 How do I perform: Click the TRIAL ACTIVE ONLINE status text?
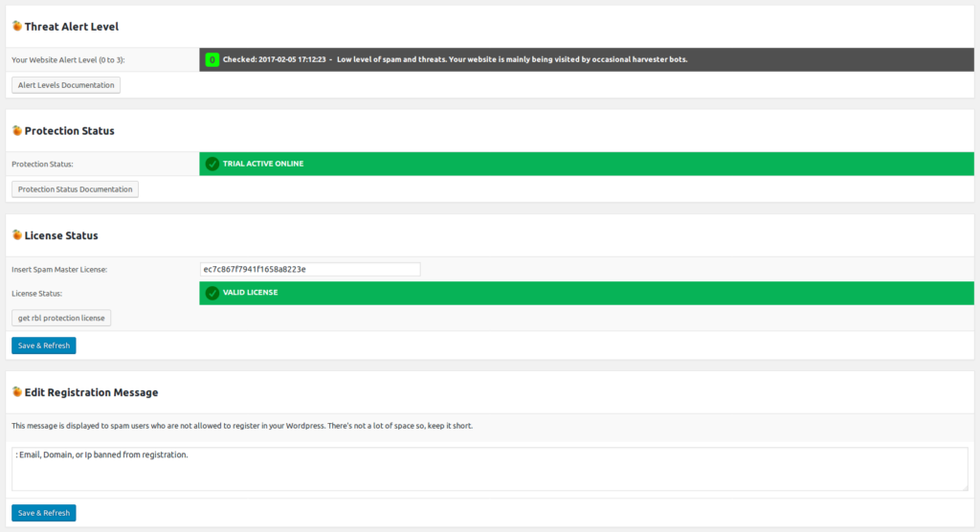[263, 164]
